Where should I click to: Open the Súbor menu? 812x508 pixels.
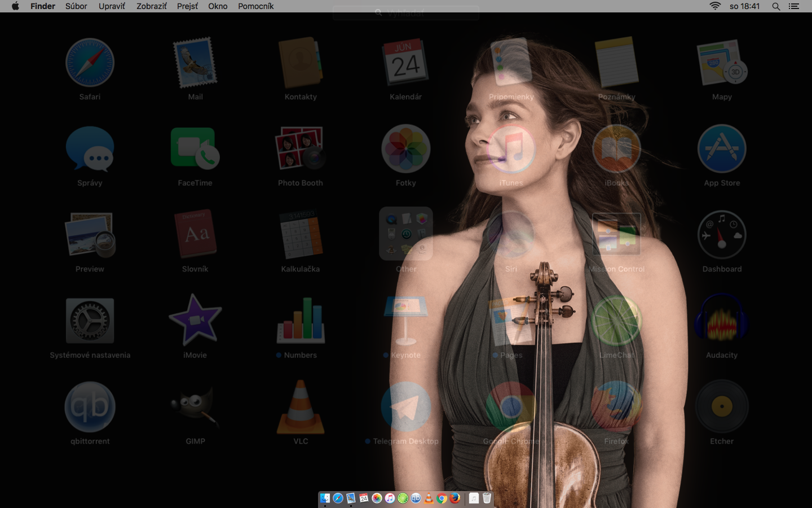(76, 6)
